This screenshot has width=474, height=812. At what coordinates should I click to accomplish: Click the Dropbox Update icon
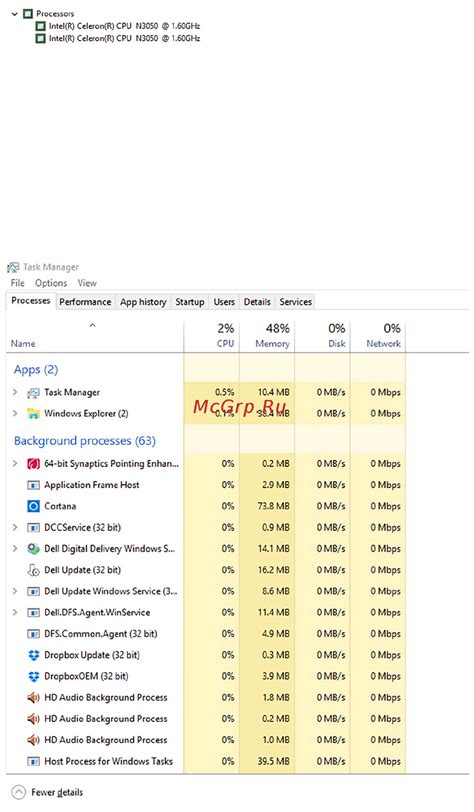coord(33,655)
